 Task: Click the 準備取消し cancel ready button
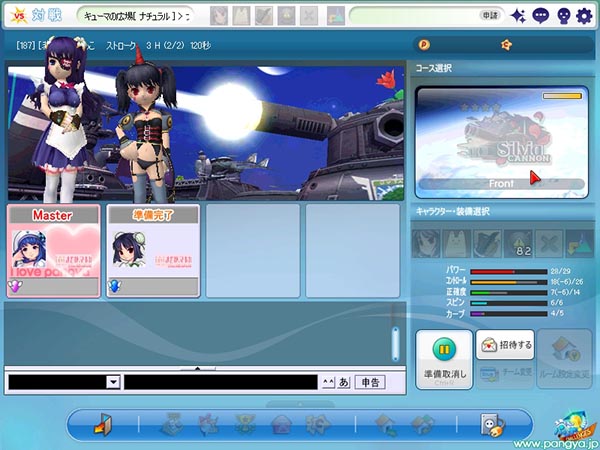click(x=444, y=360)
